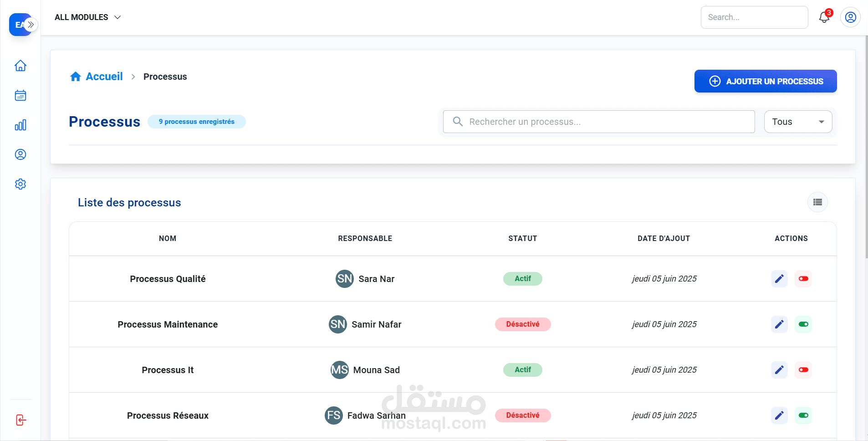The image size is (868, 441).
Task: Click the STATUT column header
Action: click(522, 238)
